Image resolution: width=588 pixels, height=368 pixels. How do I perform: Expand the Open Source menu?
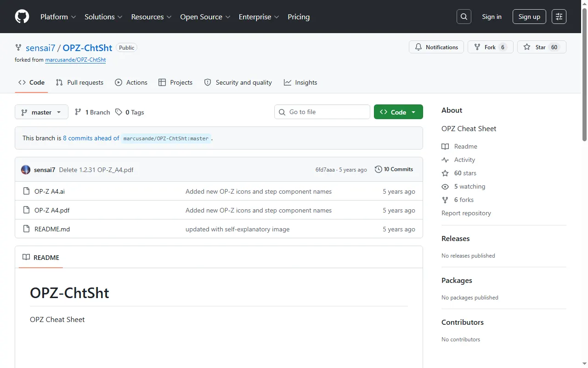coord(206,17)
